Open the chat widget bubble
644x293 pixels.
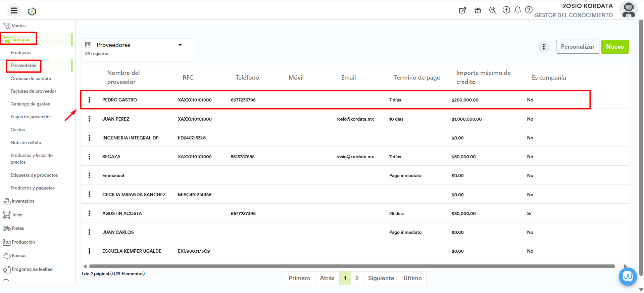(x=628, y=277)
